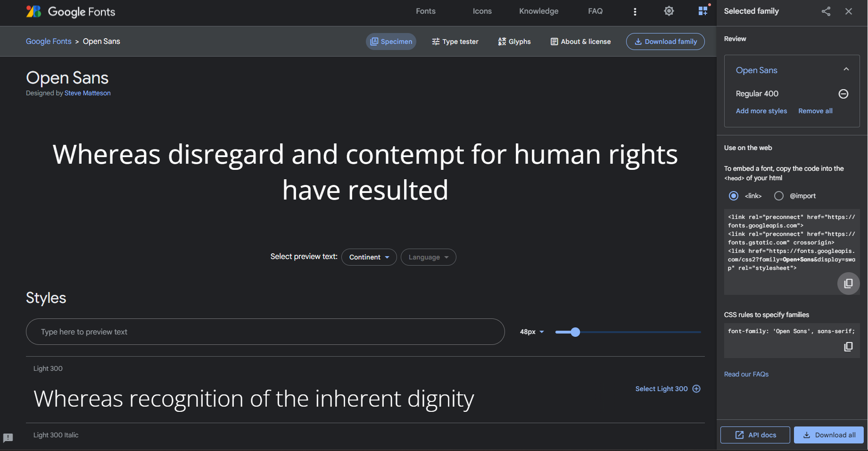Open the FAQ nav item
Screen dimensions: 868x451
point(595,11)
